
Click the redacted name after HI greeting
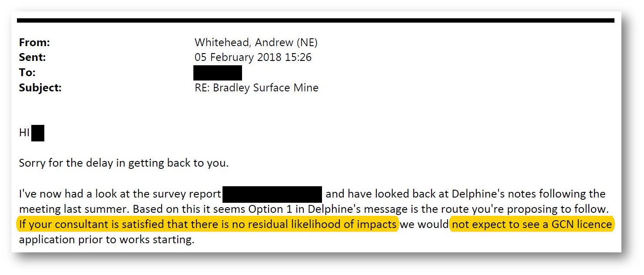38,133
